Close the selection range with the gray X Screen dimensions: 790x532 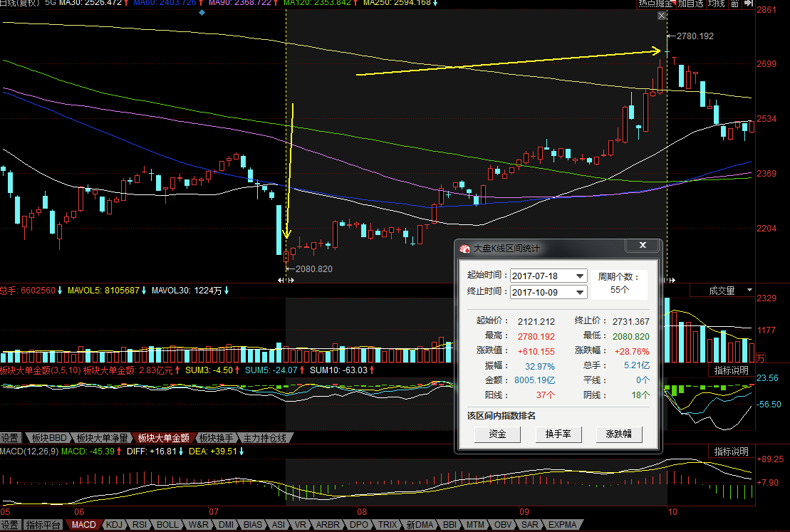pos(662,16)
